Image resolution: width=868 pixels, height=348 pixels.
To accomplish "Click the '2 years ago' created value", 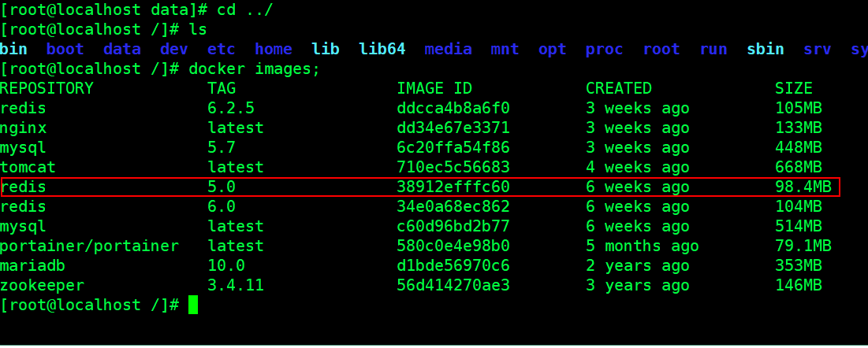I will [638, 266].
